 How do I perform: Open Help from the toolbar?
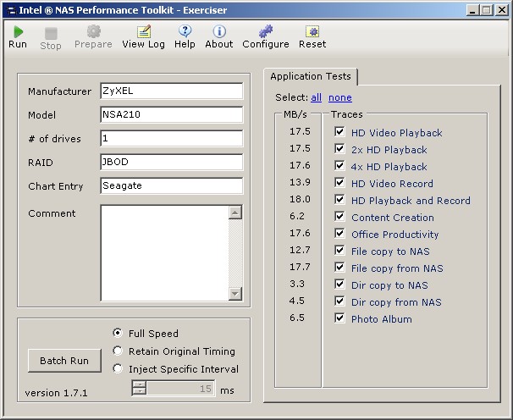point(185,31)
